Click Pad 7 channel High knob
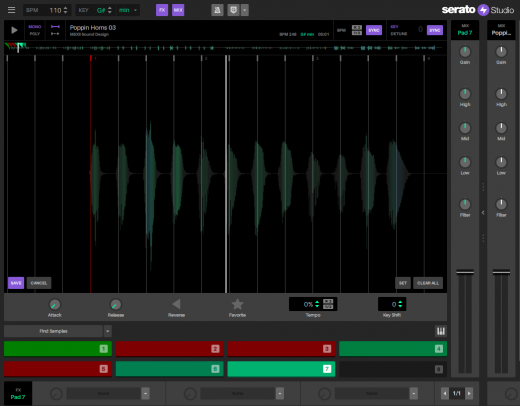This screenshot has width=520, height=406. [x=465, y=94]
